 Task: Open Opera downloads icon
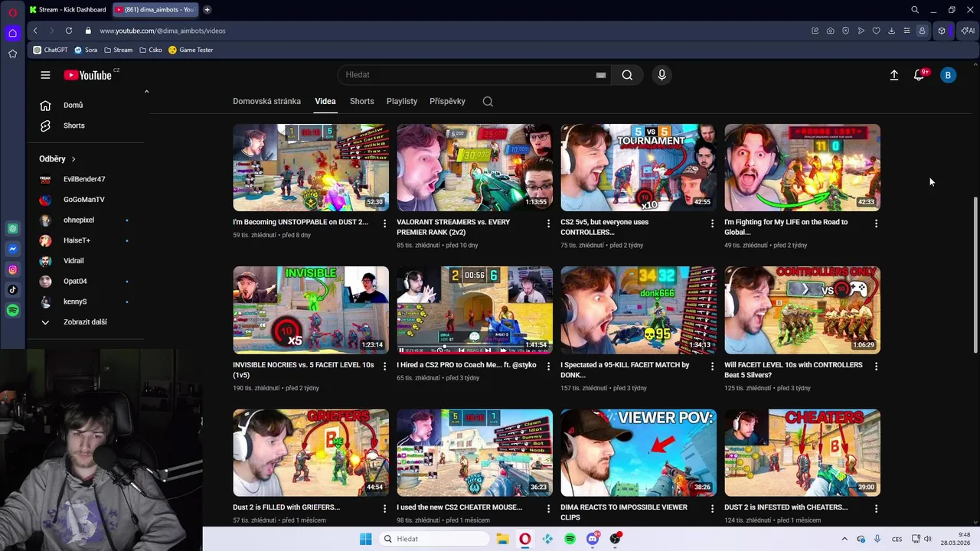pyautogui.click(x=891, y=31)
